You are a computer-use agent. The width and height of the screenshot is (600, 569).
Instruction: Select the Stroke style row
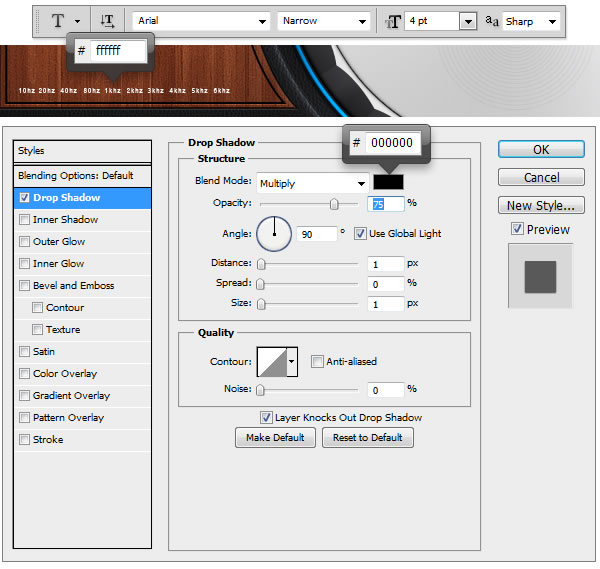82,440
